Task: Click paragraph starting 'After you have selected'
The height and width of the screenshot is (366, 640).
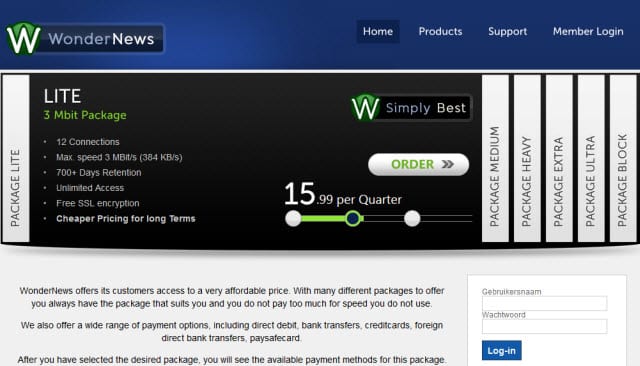Action: click(231, 360)
